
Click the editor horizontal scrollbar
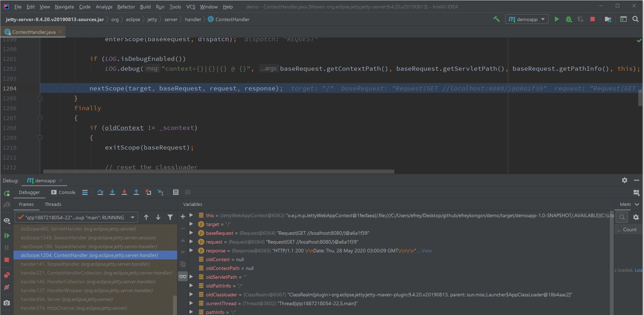coord(218,172)
